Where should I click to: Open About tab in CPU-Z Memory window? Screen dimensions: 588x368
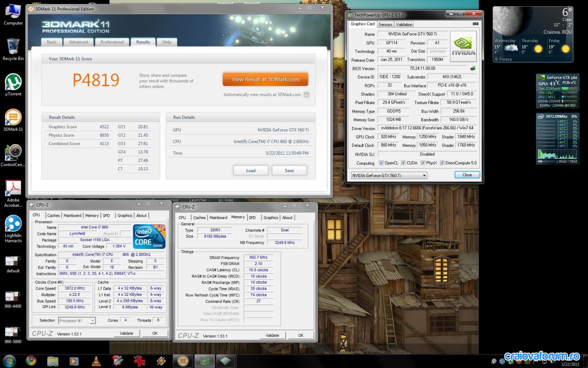coord(287,217)
